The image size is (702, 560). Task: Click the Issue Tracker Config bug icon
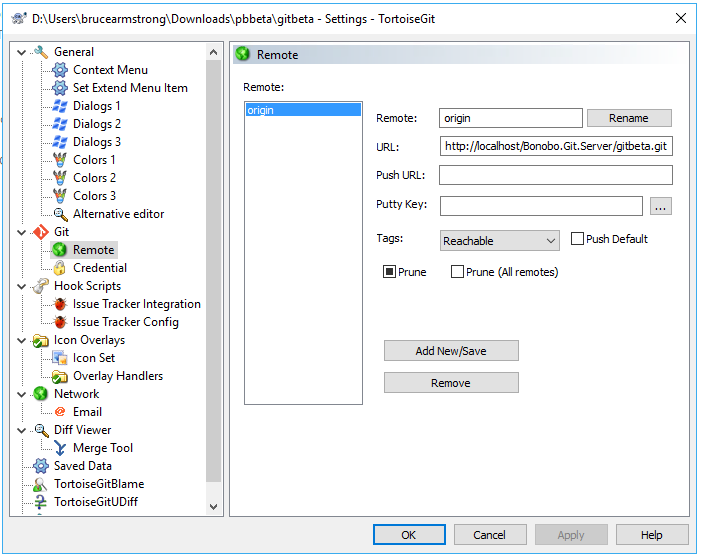pos(60,322)
